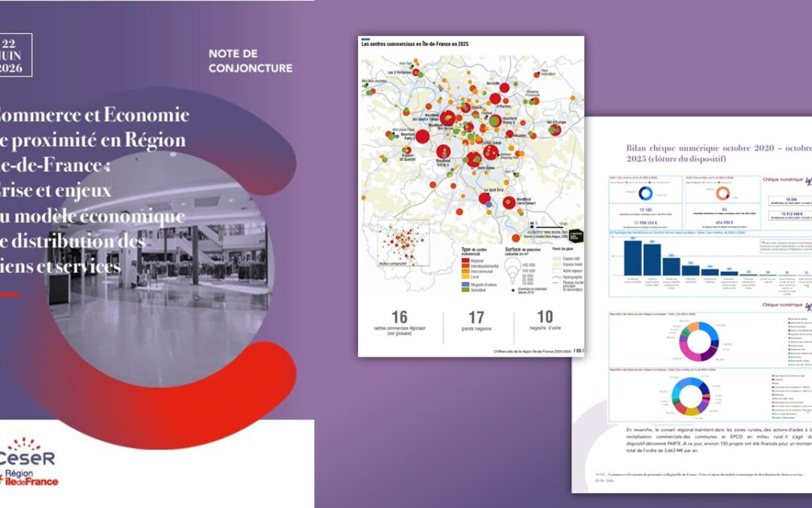Click the "10 magasins d'usine" figure

(x=545, y=321)
